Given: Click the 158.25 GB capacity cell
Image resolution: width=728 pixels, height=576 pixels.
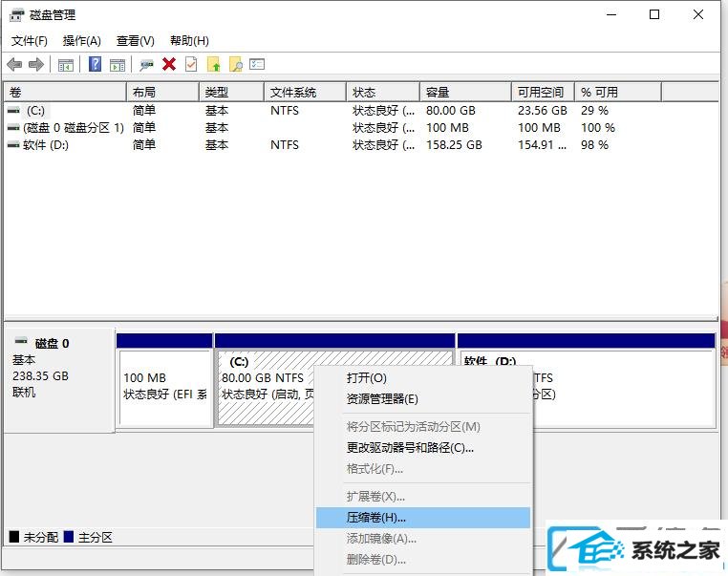Looking at the screenshot, I should pyautogui.click(x=454, y=145).
